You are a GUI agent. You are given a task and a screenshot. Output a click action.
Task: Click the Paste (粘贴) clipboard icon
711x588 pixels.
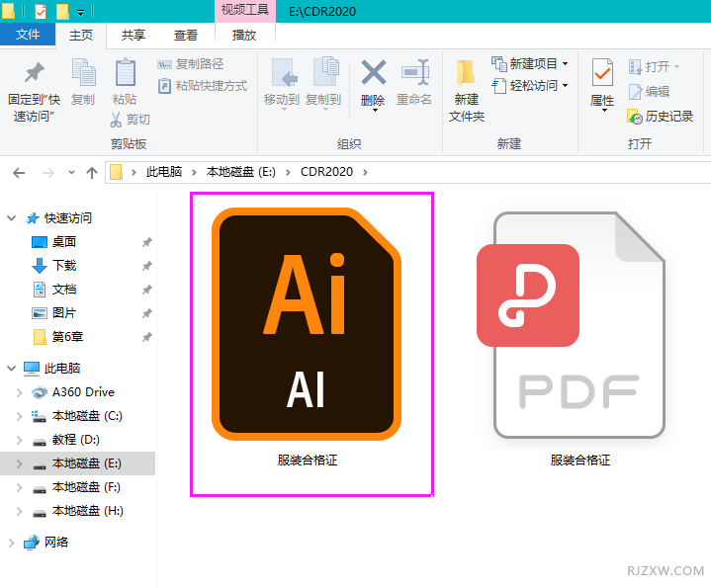tap(125, 72)
